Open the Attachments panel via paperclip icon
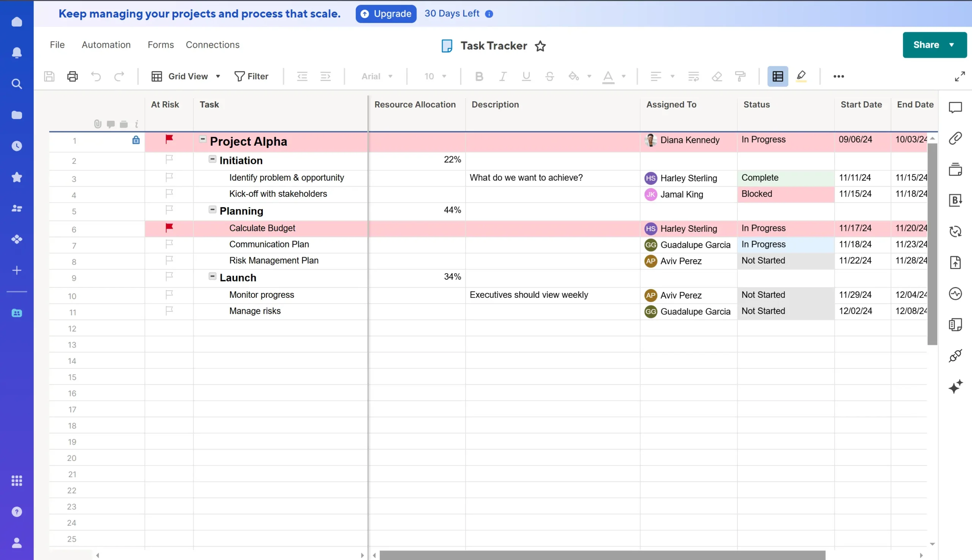Image resolution: width=972 pixels, height=560 pixels. (956, 138)
